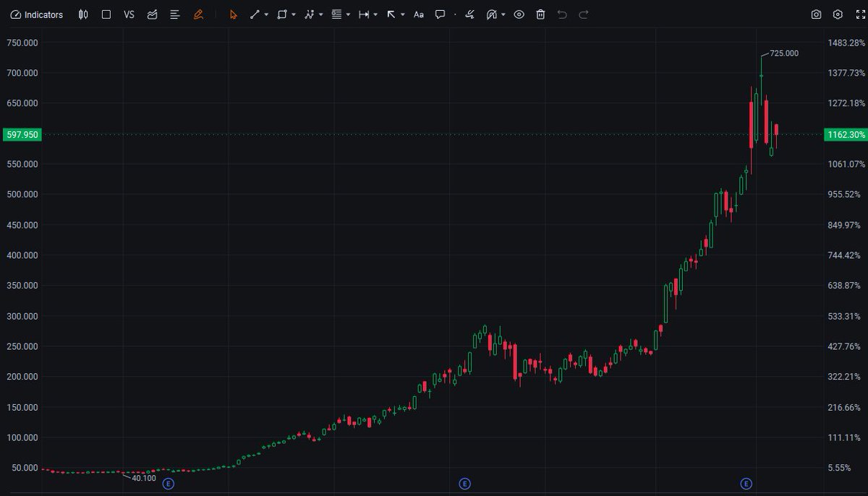Viewport: 868px width, 496px height.
Task: Click the 40.100 low price label
Action: click(x=144, y=478)
